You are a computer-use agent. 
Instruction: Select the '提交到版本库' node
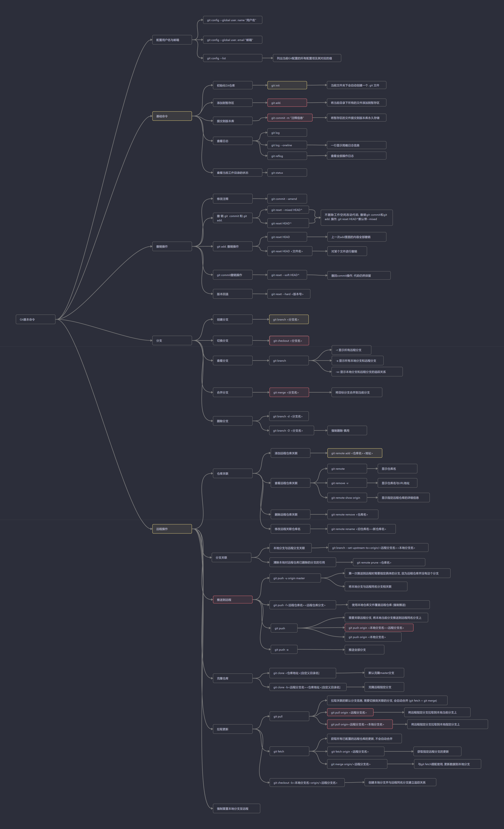pos(233,121)
